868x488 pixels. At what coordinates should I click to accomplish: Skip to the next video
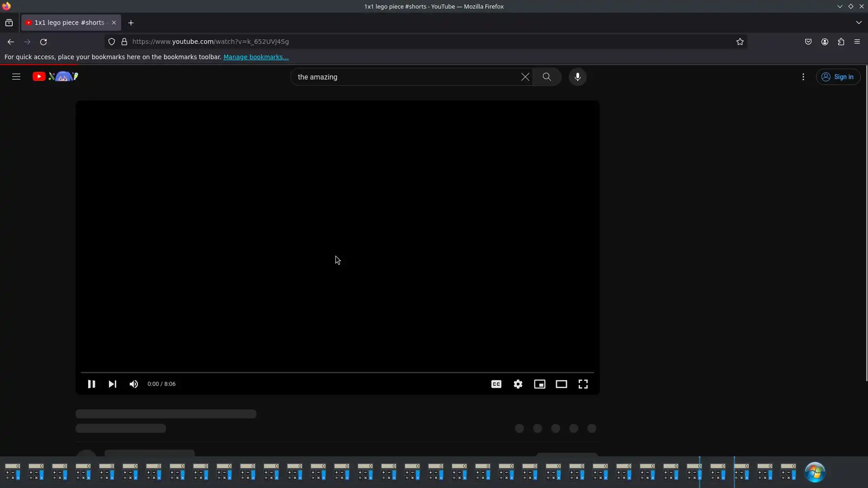click(113, 384)
